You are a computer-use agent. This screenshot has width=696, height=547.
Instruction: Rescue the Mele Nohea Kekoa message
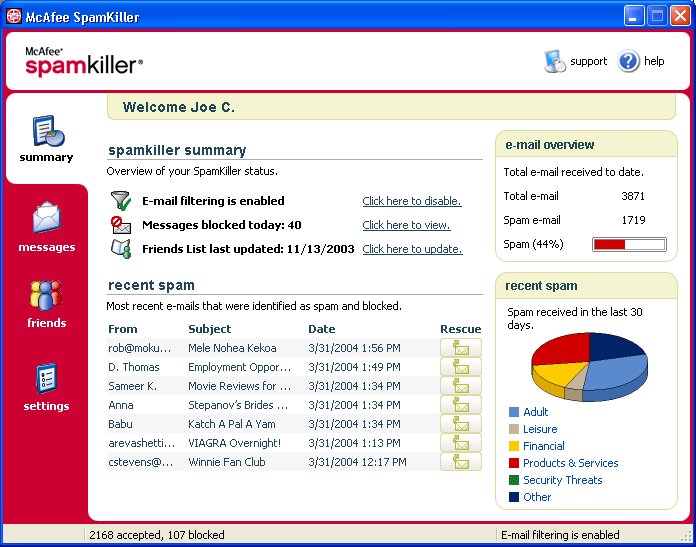461,348
